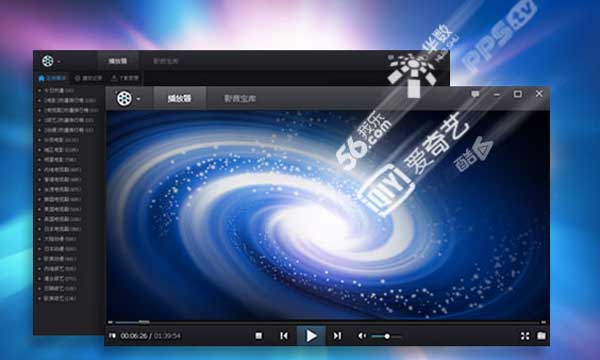600x360 pixels.
Task: Adjust the volume slider
Action: click(x=386, y=336)
